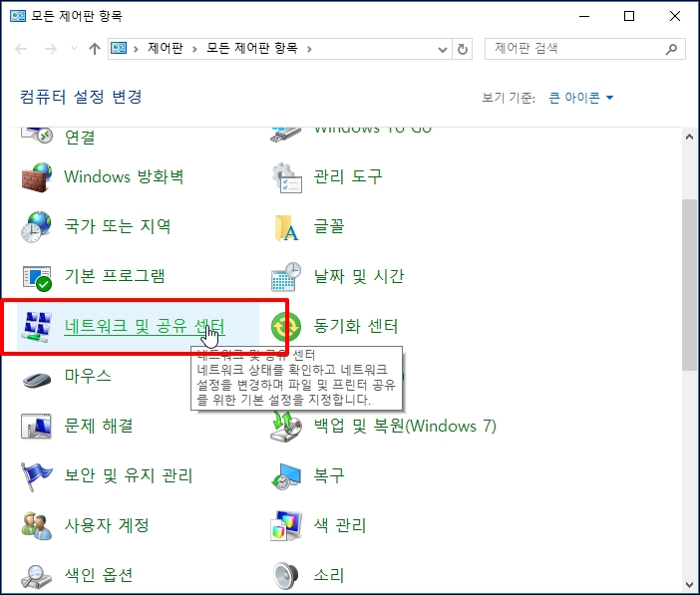Open the 색 관리 link
This screenshot has width=700, height=595.
tap(340, 525)
